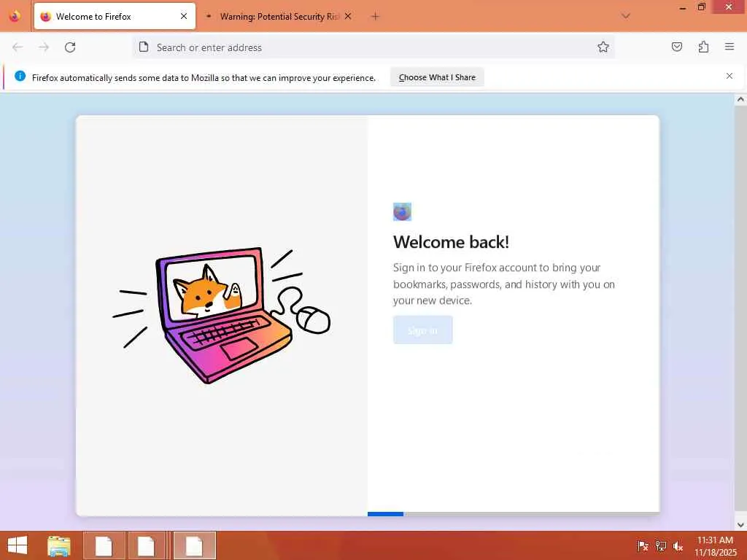Open the Extensions puzzle icon
The height and width of the screenshot is (560, 747).
point(703,47)
